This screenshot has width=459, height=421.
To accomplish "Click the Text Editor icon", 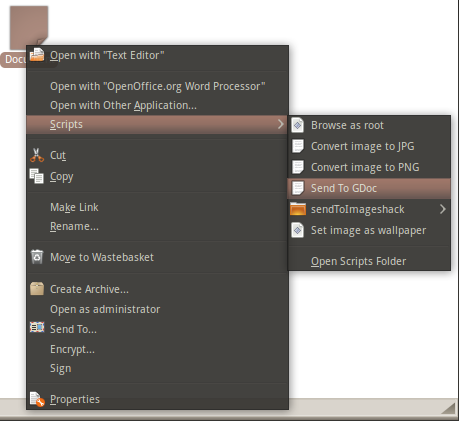I will point(37,55).
